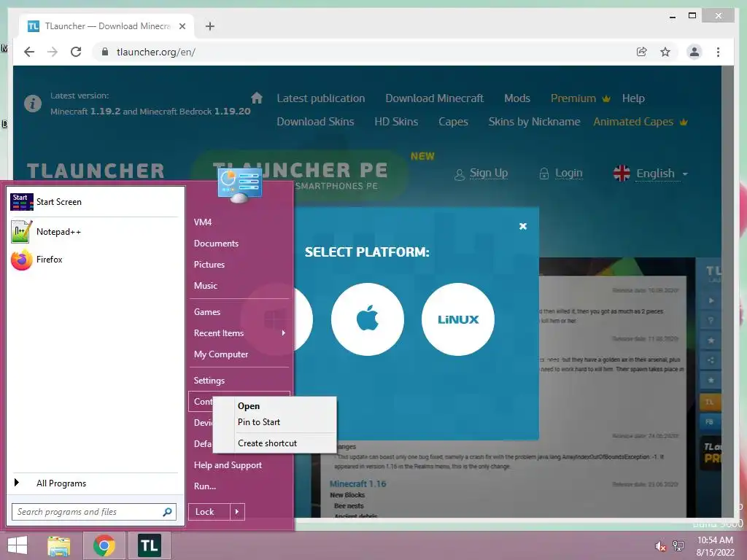This screenshot has height=560, width=747.
Task: Open the arrow beside Lock button
Action: tap(237, 512)
